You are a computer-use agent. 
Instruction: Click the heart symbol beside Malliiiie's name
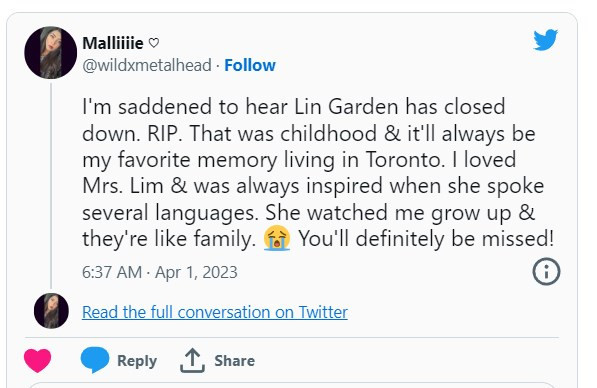pos(153,43)
